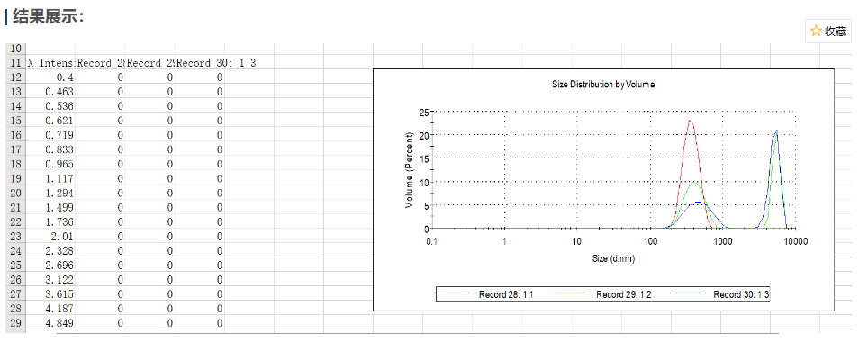The image size is (868, 352).
Task: Click the 收藏 button
Action: pyautogui.click(x=828, y=31)
